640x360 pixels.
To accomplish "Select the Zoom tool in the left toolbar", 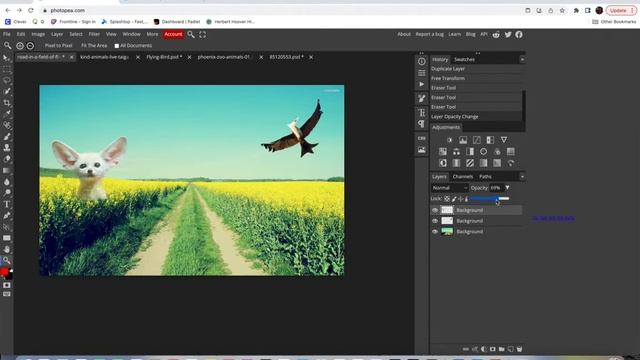I will coord(7,260).
